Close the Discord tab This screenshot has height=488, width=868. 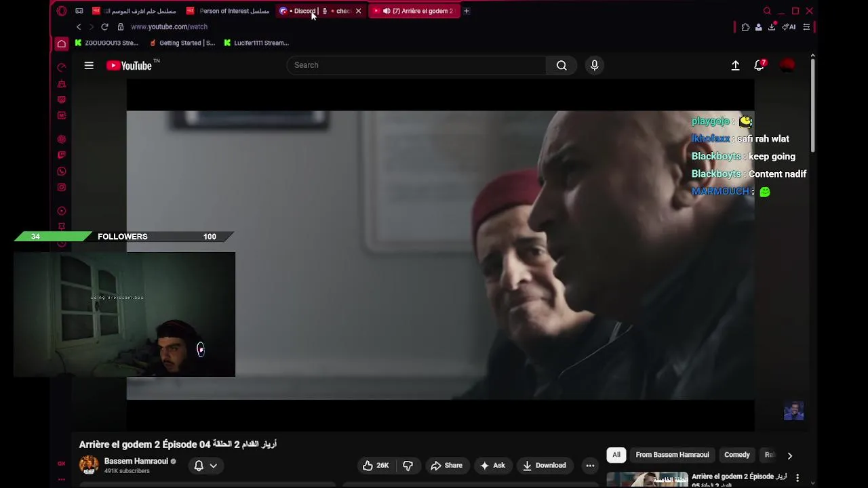tap(358, 11)
